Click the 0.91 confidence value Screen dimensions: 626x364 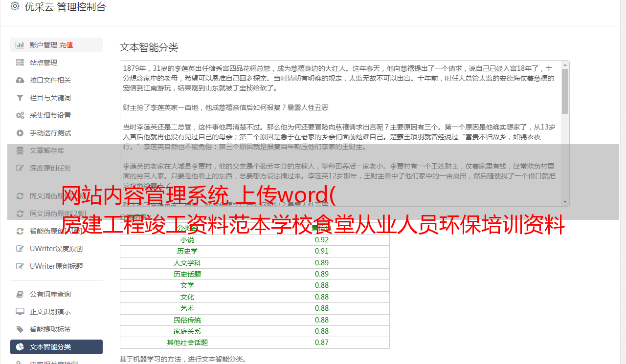[x=322, y=251]
